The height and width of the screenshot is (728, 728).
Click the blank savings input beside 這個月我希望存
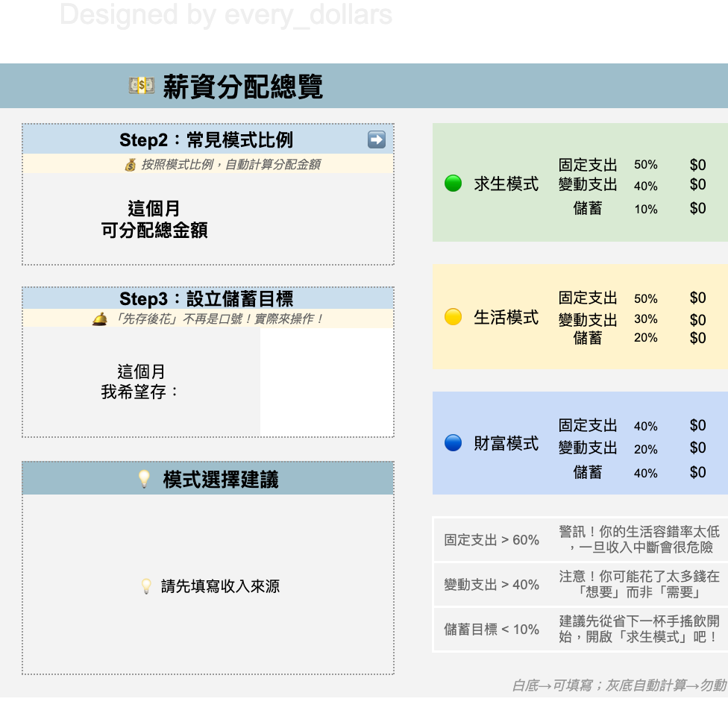pyautogui.click(x=326, y=382)
